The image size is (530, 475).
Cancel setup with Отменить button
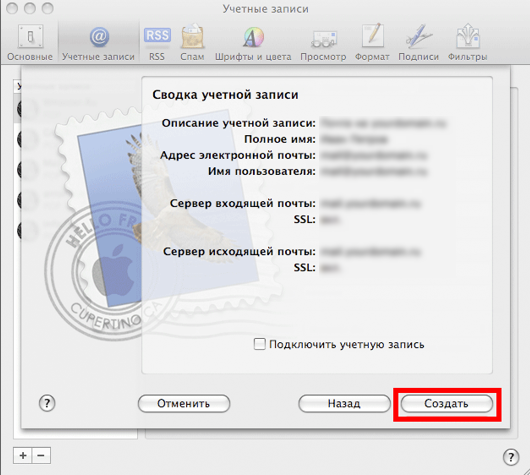click(x=184, y=403)
